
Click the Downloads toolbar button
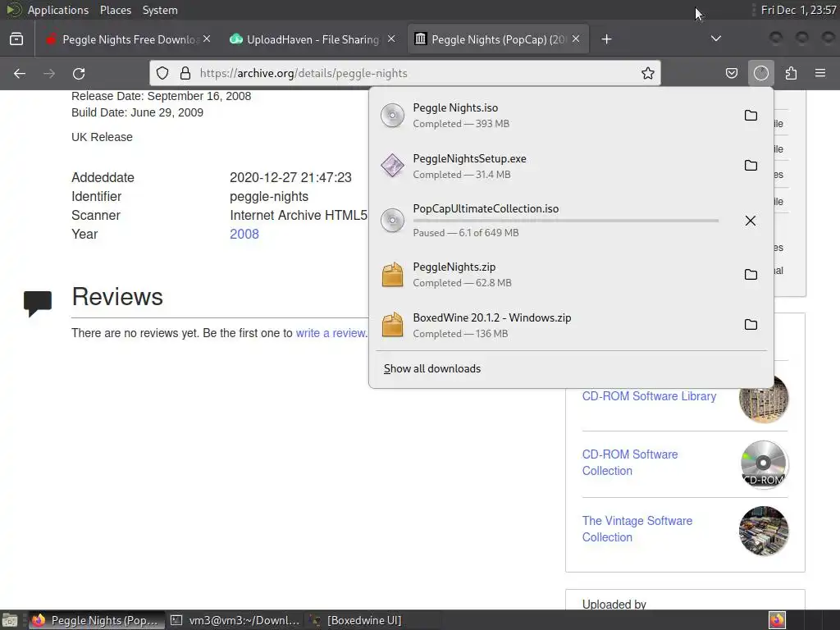761,73
